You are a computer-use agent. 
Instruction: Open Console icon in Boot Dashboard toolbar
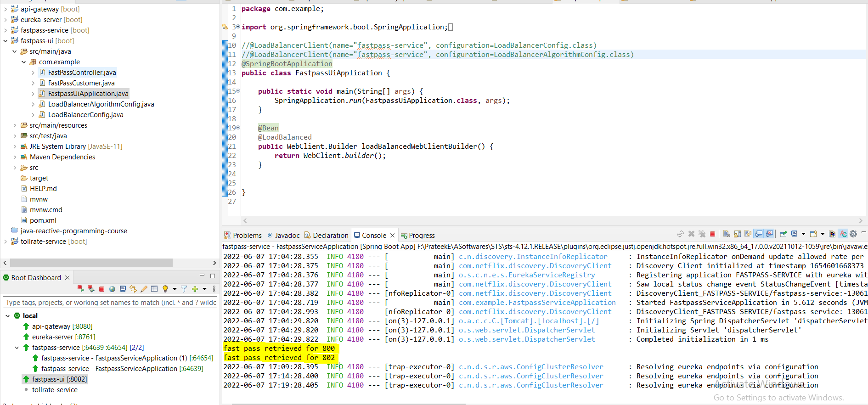123,289
